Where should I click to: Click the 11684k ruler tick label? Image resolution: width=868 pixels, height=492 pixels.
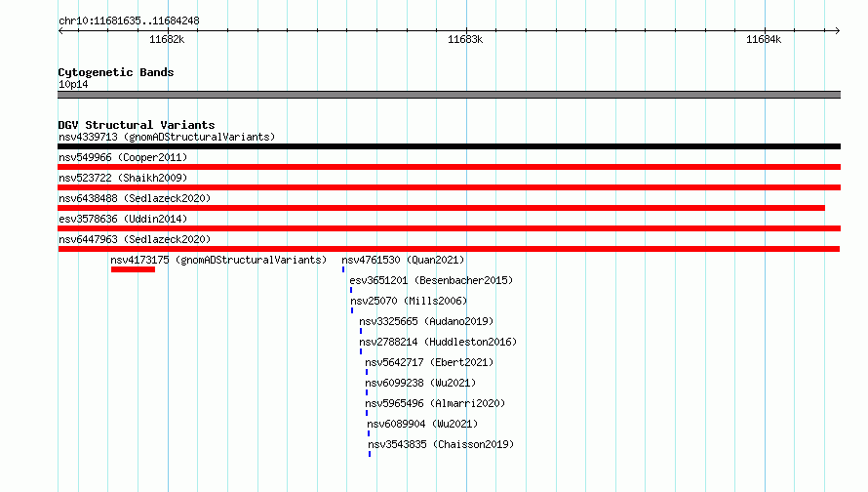[764, 39]
